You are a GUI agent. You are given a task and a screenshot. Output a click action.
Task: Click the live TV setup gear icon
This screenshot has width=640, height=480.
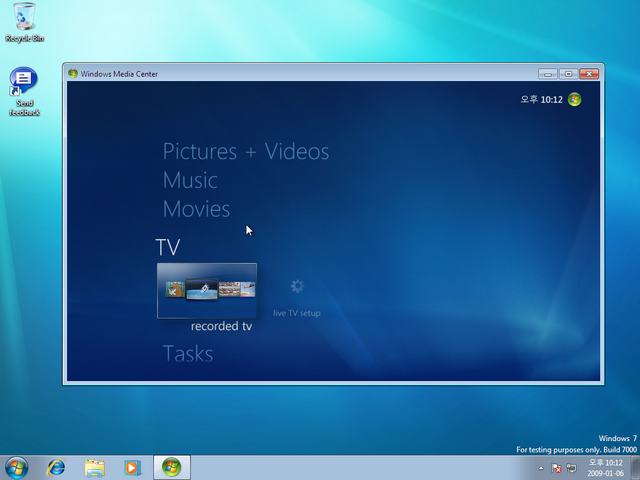pyautogui.click(x=297, y=286)
